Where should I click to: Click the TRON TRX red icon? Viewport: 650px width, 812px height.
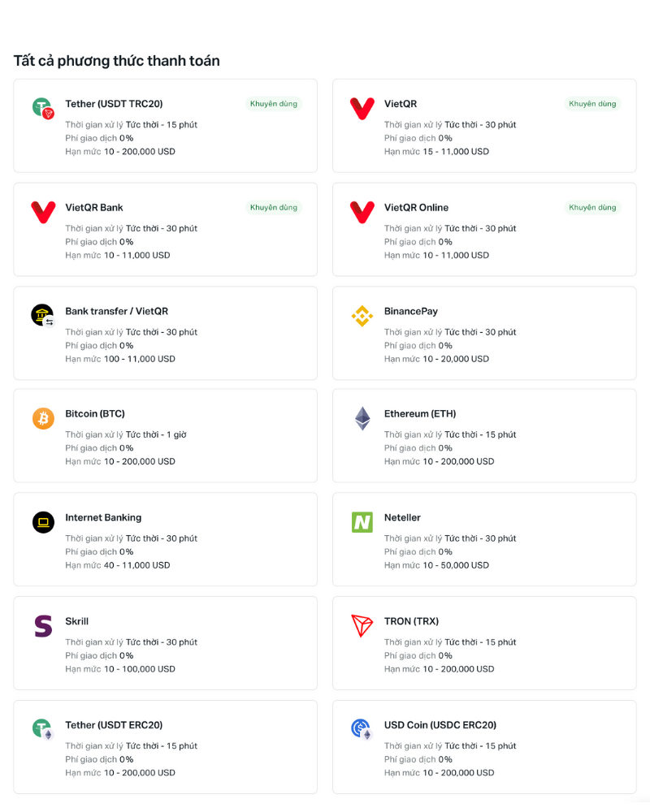pos(362,626)
